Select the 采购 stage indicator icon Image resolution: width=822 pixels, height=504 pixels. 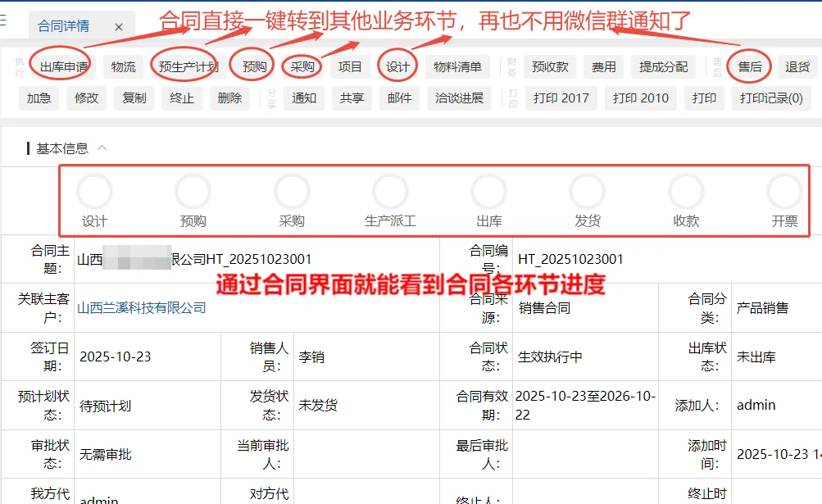click(291, 191)
